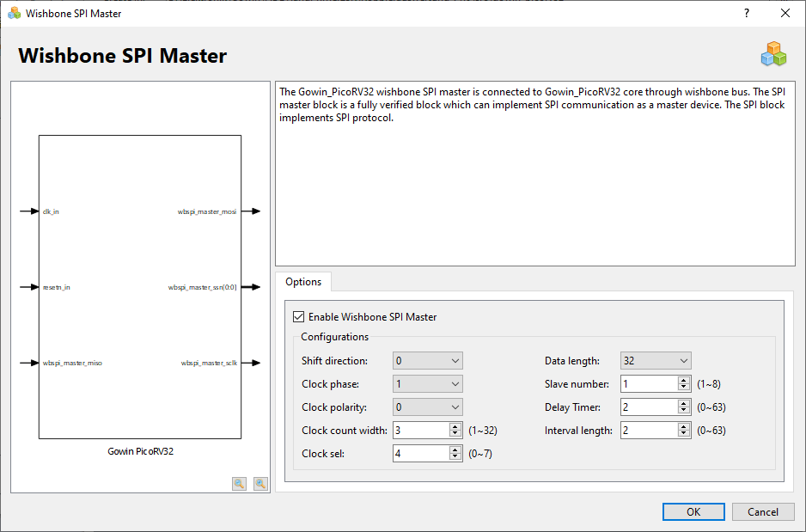This screenshot has height=532, width=806.
Task: Click the (1~8) range hint
Action: point(709,384)
